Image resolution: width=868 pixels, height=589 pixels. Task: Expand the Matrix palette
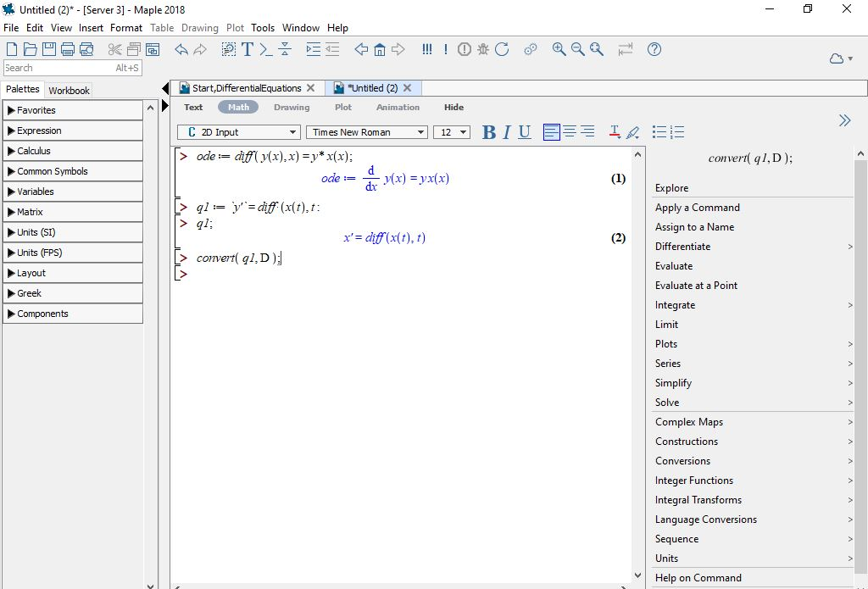73,212
